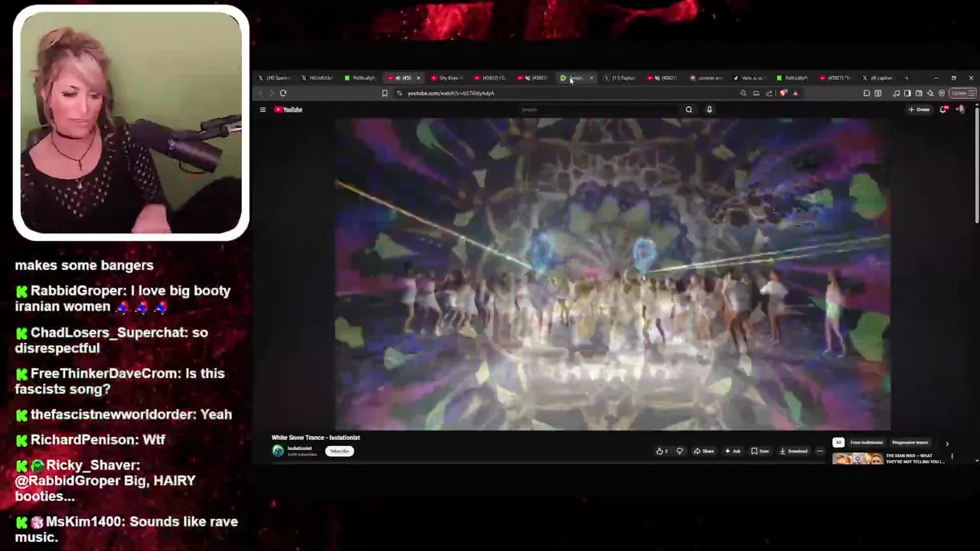
Task: Open the new tab plus button
Action: (x=906, y=77)
